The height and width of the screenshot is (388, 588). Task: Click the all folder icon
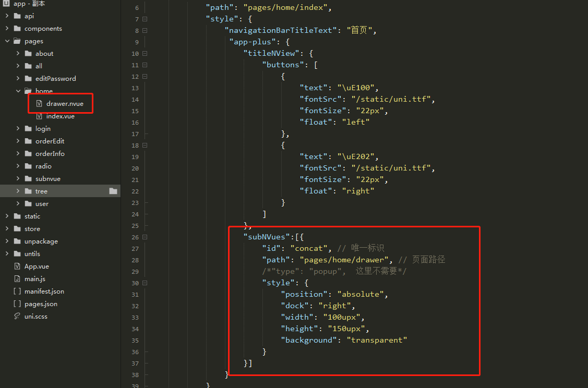(28, 66)
